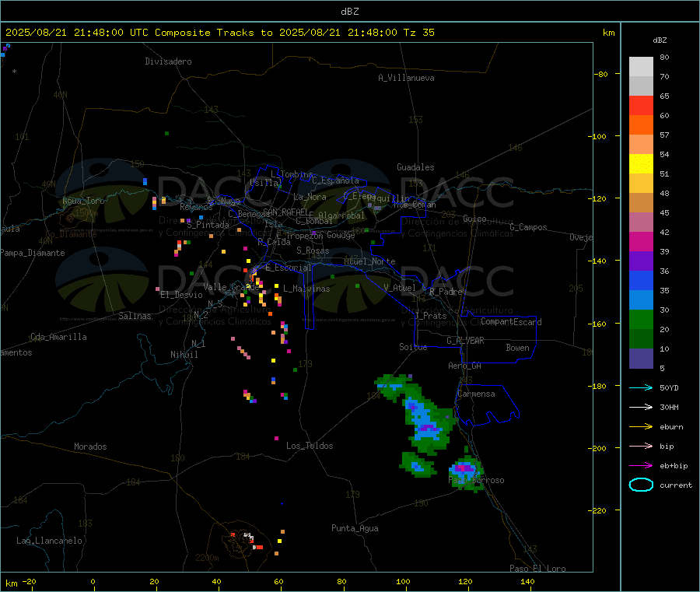Screen dimensions: 700x592
Task: Click the 20 dBZ green legend swatch
Action: pos(641,319)
